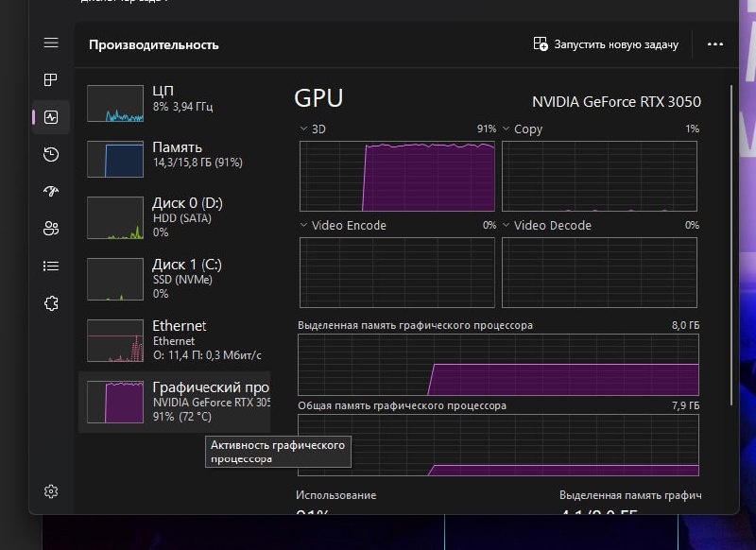Click the GPU panel vertical scrollbar
756x550 pixels.
tap(730, 245)
